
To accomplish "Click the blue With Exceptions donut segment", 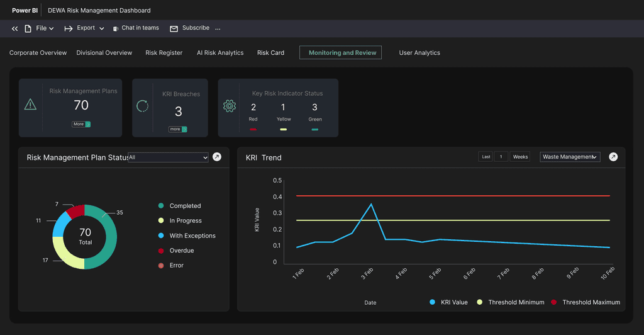I will (60, 224).
